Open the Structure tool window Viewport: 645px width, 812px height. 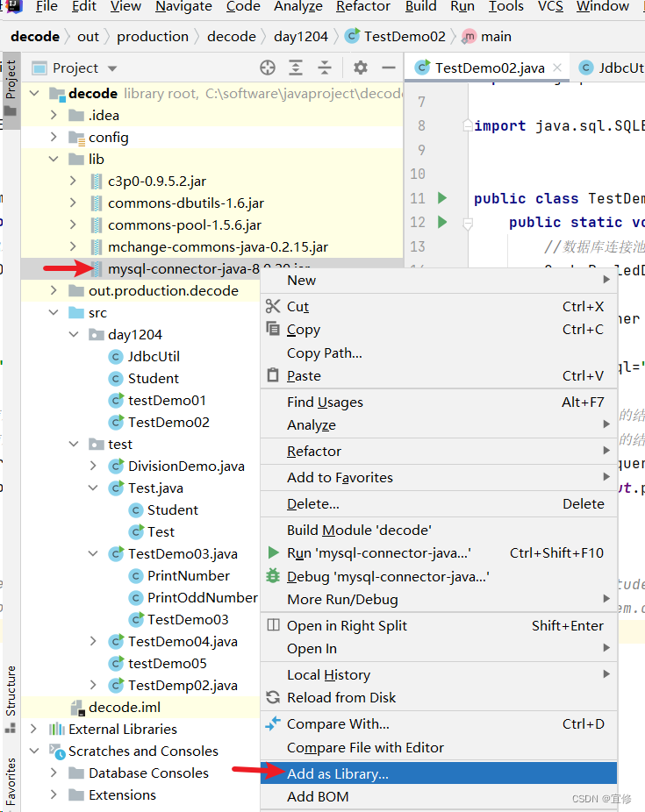coord(10,693)
